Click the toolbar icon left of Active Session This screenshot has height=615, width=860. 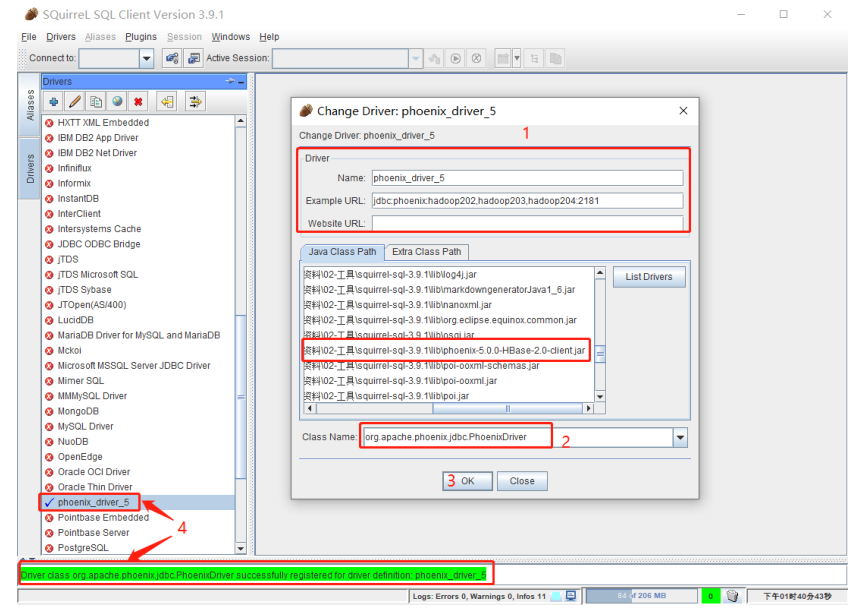[x=194, y=58]
